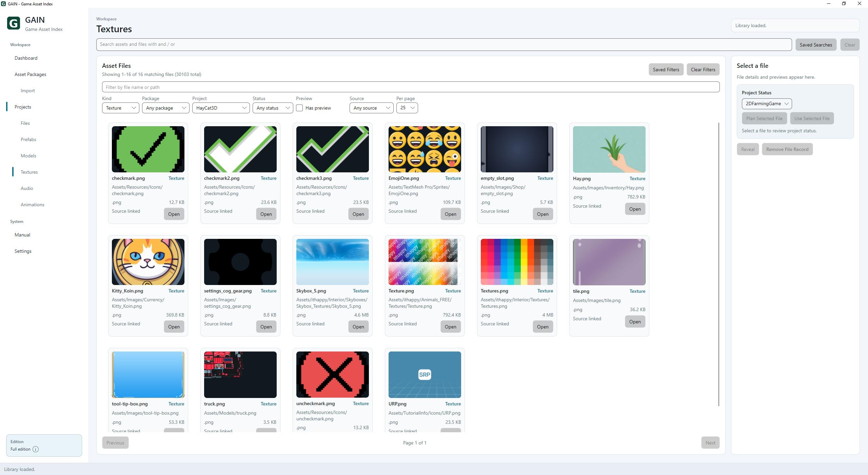Click the Next page button
The height and width of the screenshot is (475, 868).
pyautogui.click(x=710, y=443)
